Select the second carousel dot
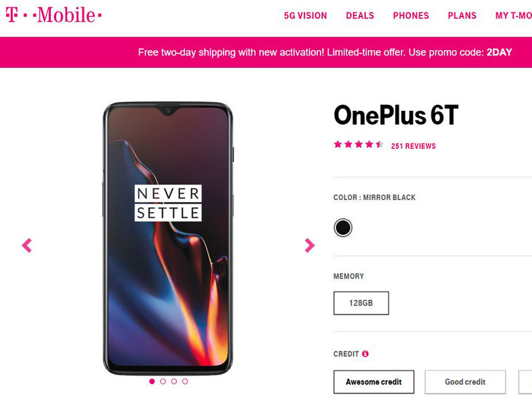 163,381
